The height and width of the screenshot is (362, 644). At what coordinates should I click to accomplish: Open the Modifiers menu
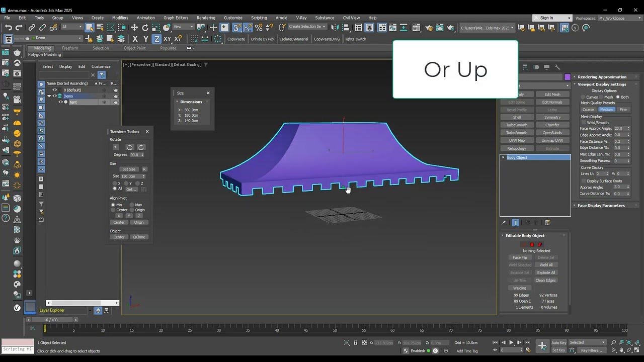[120, 18]
